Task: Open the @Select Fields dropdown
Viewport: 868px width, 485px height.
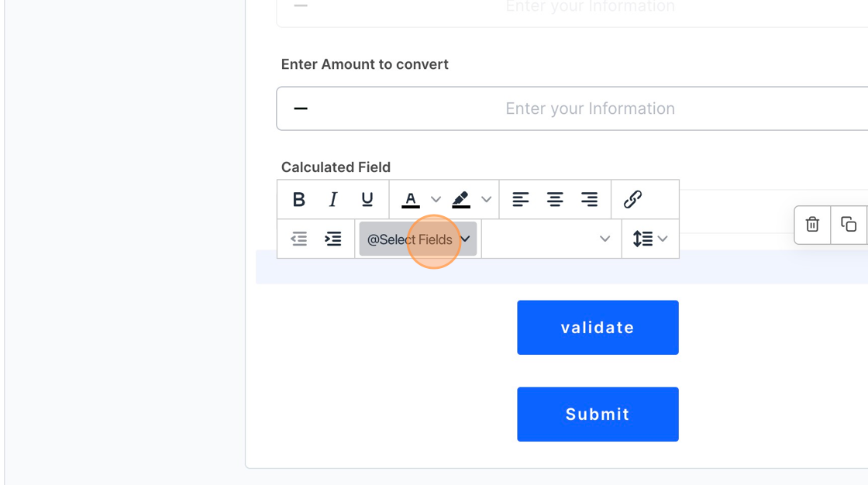Action: pyautogui.click(x=416, y=239)
